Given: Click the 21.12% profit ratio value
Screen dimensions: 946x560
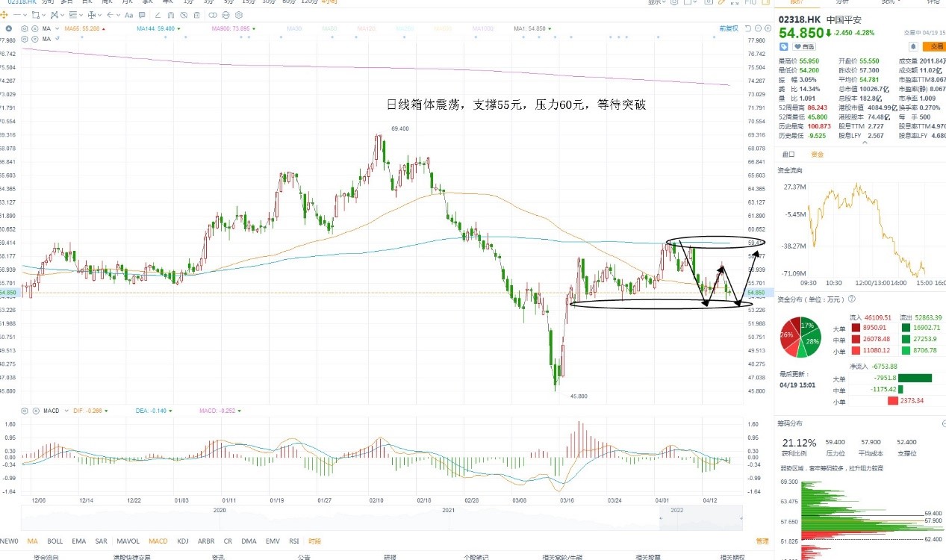Looking at the screenshot, I should click(x=797, y=442).
